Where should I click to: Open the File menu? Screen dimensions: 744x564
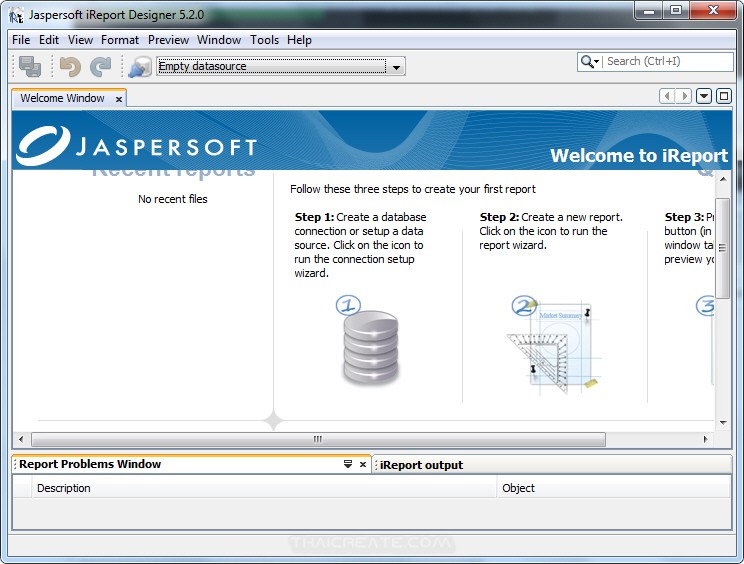(21, 40)
